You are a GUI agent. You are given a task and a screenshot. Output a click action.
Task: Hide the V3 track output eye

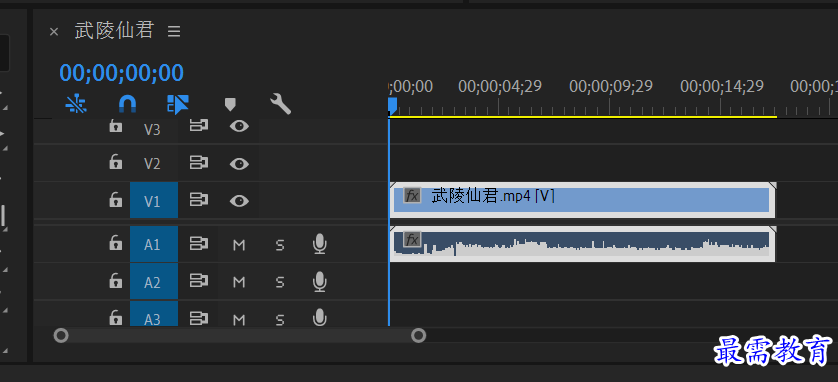coord(239,126)
